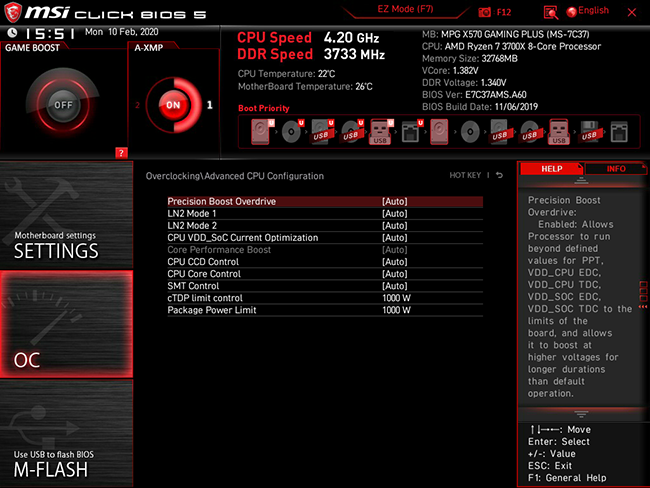Click the HOT KEY label
The height and width of the screenshot is (488, 650).
tap(465, 175)
